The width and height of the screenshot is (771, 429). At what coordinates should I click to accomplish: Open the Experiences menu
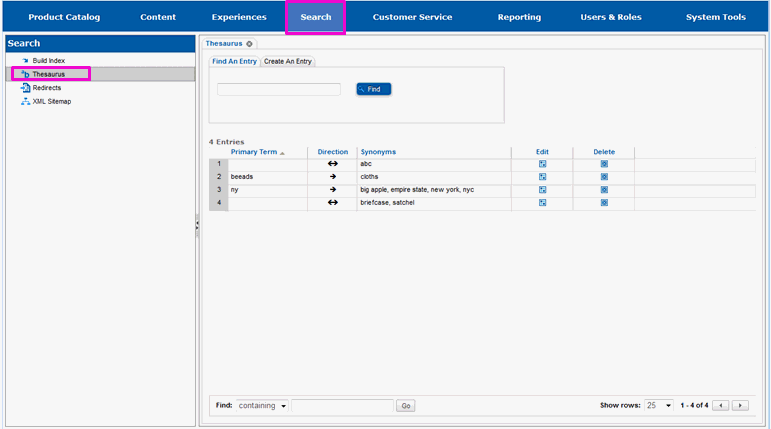coord(239,17)
